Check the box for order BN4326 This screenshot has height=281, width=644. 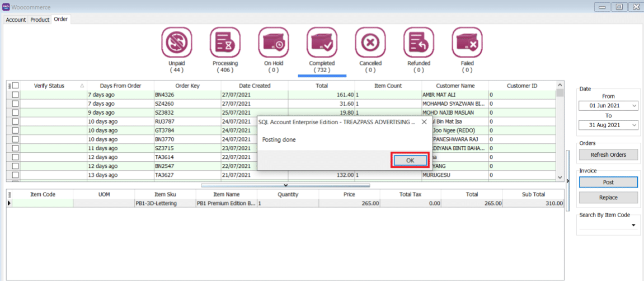click(16, 95)
